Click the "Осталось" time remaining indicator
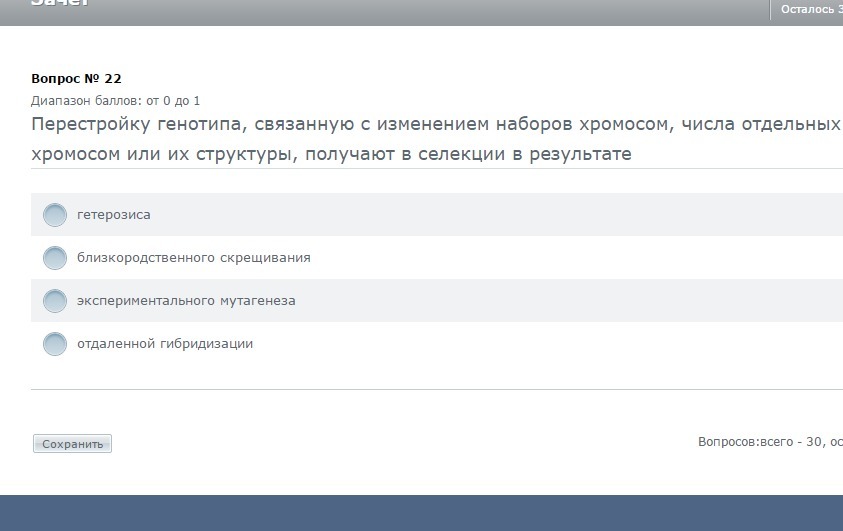 tap(810, 9)
